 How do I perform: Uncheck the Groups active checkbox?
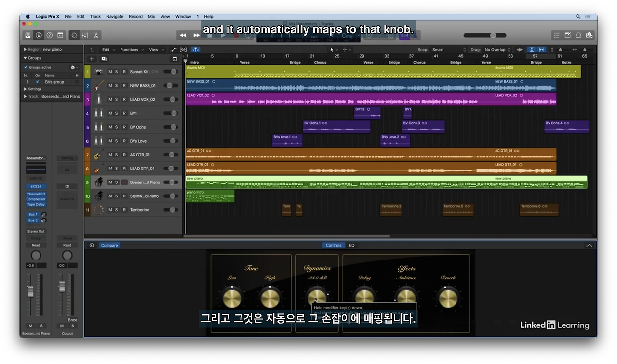(26, 67)
